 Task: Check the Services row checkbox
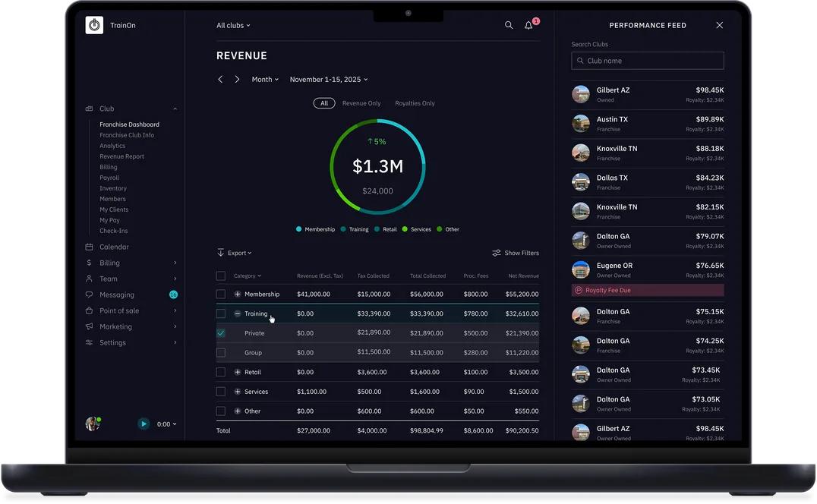pos(221,392)
